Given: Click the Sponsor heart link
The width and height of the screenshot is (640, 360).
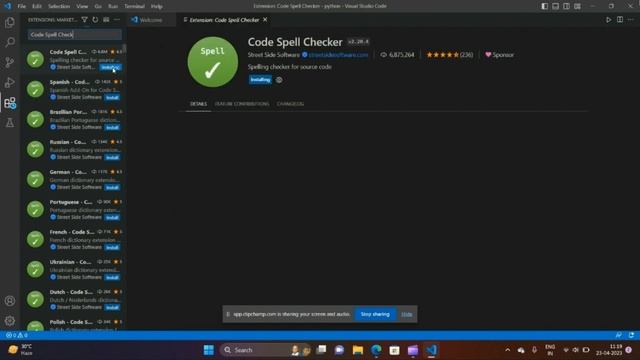Looking at the screenshot, I should click(x=499, y=55).
